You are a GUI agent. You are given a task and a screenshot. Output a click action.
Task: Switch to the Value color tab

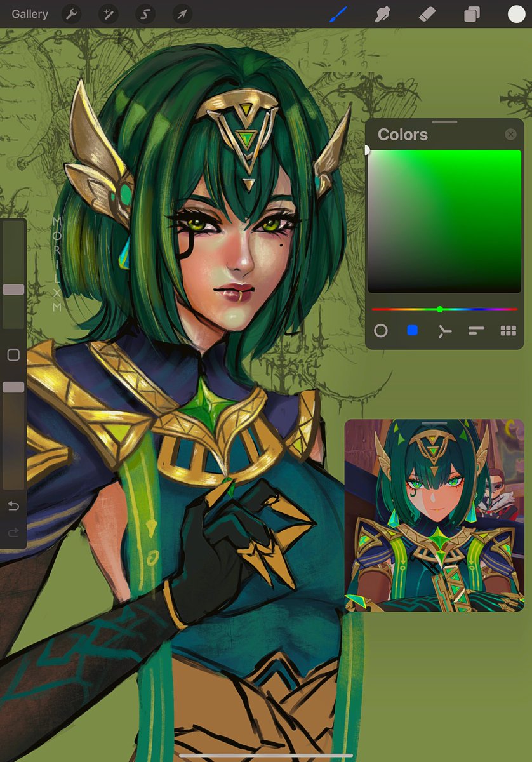(x=476, y=330)
